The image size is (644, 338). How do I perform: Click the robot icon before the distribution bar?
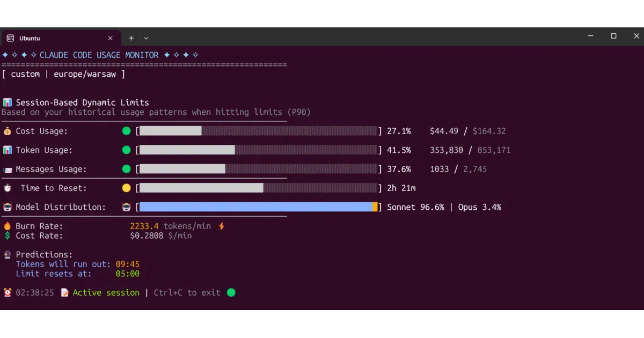(127, 207)
